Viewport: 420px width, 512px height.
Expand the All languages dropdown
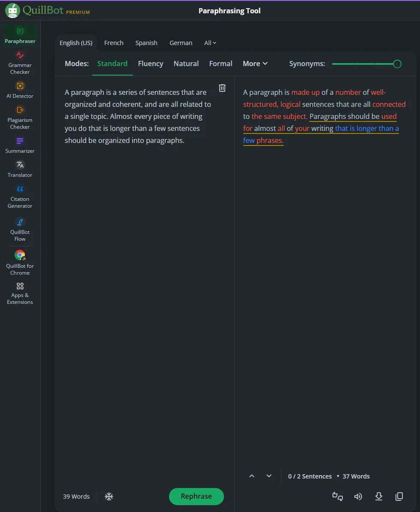click(x=210, y=43)
